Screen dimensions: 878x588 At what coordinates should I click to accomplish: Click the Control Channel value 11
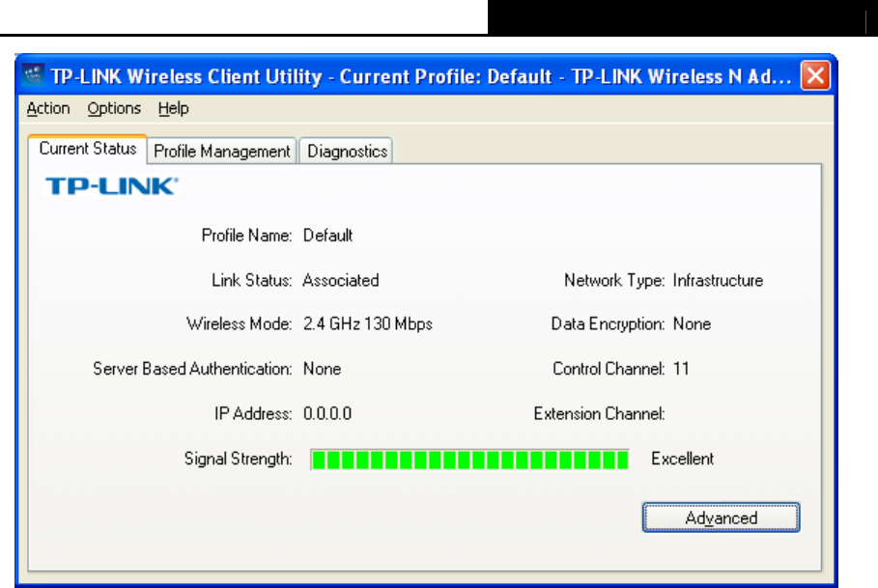pos(681,369)
